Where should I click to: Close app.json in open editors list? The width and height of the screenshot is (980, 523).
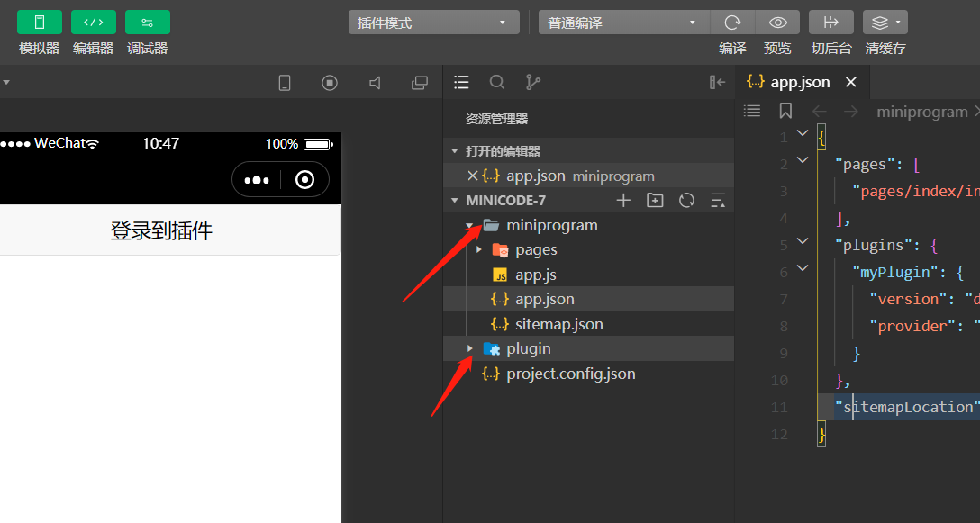tap(473, 176)
